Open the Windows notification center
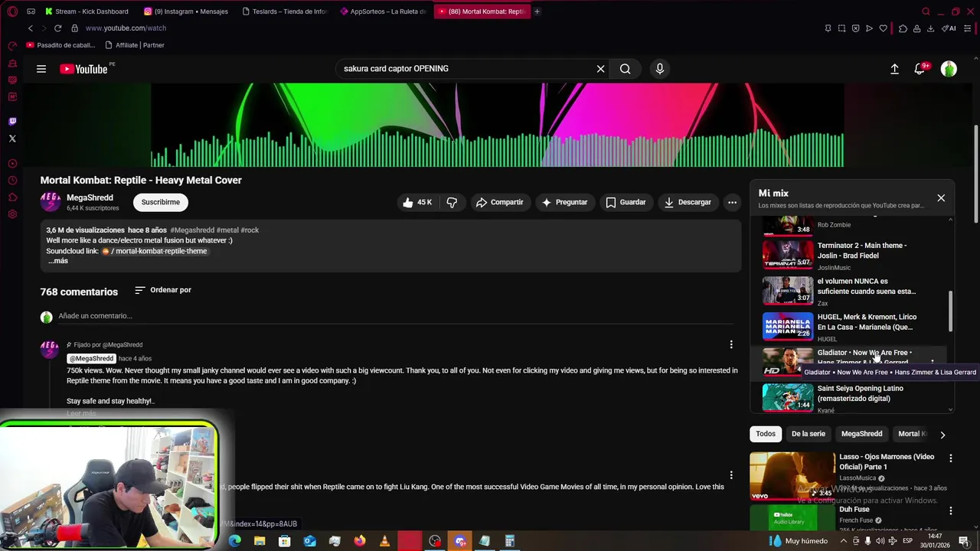980x551 pixels. (x=964, y=541)
